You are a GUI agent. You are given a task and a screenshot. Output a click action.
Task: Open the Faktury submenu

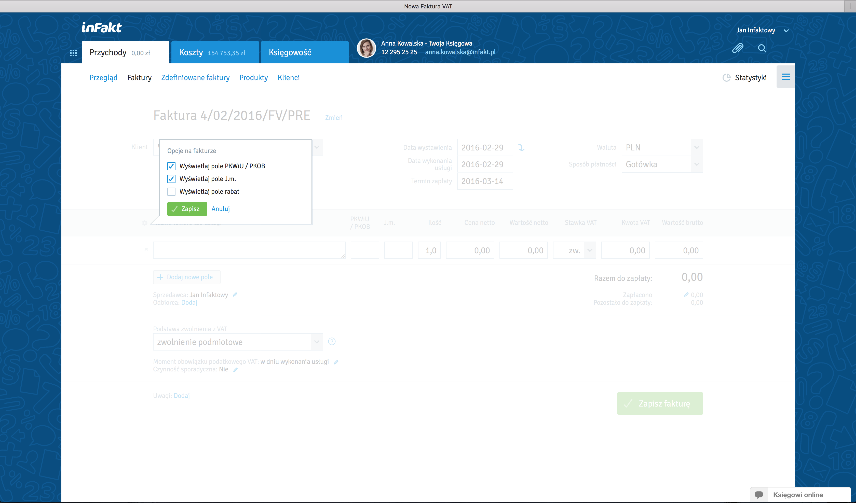click(139, 78)
